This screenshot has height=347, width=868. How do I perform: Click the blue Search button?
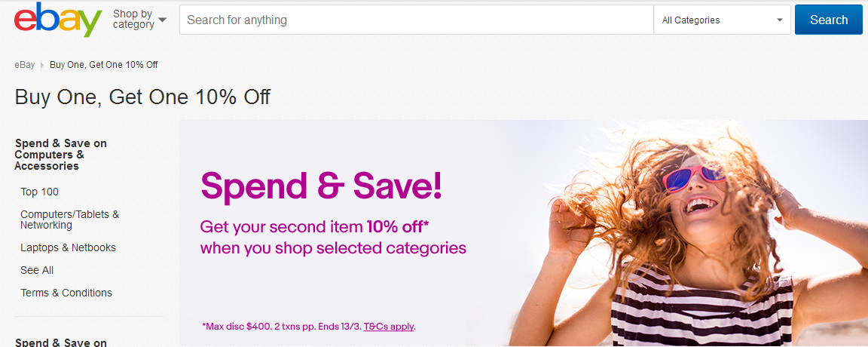click(x=829, y=20)
